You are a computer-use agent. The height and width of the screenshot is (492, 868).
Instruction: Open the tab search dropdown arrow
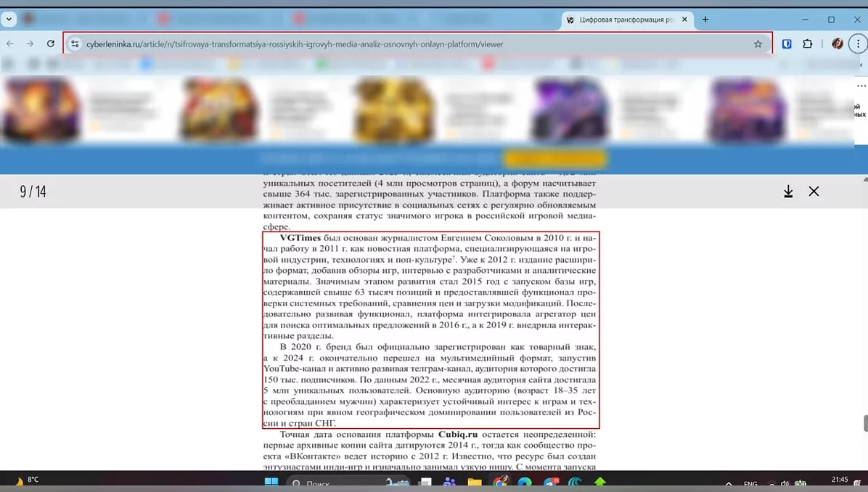[x=9, y=19]
